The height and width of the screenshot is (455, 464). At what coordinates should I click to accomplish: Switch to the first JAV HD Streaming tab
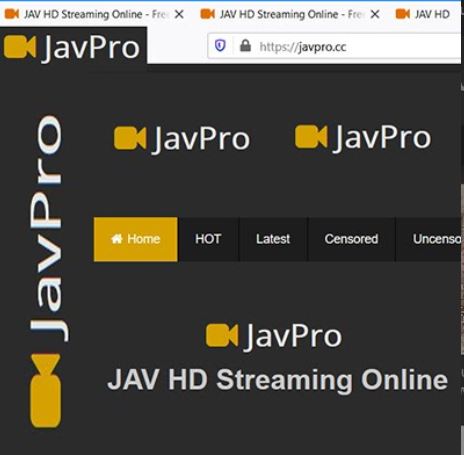click(x=93, y=14)
